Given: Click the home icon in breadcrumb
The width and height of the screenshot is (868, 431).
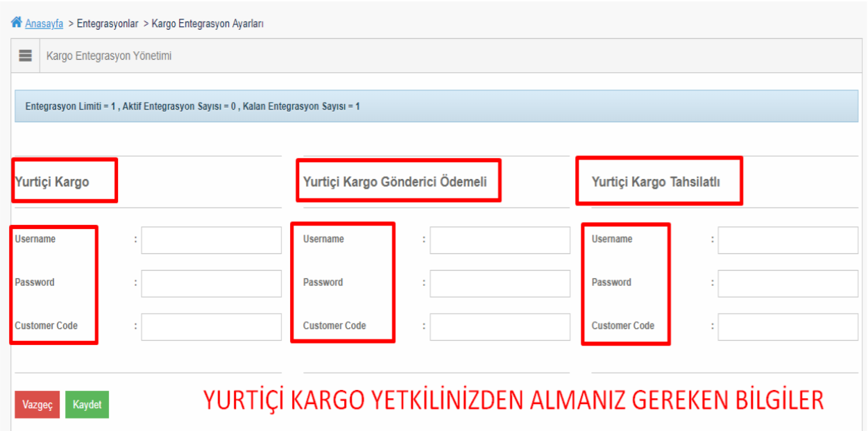Looking at the screenshot, I should (x=17, y=23).
